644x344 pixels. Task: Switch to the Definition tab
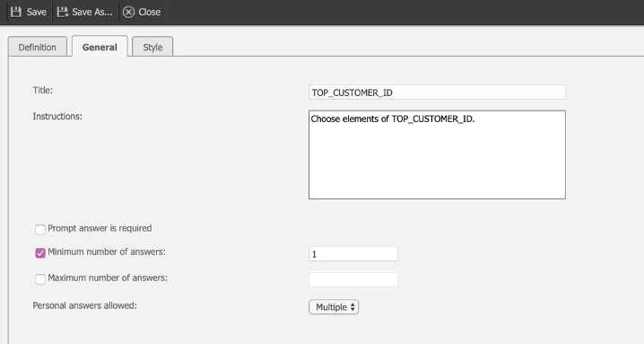pyautogui.click(x=38, y=47)
